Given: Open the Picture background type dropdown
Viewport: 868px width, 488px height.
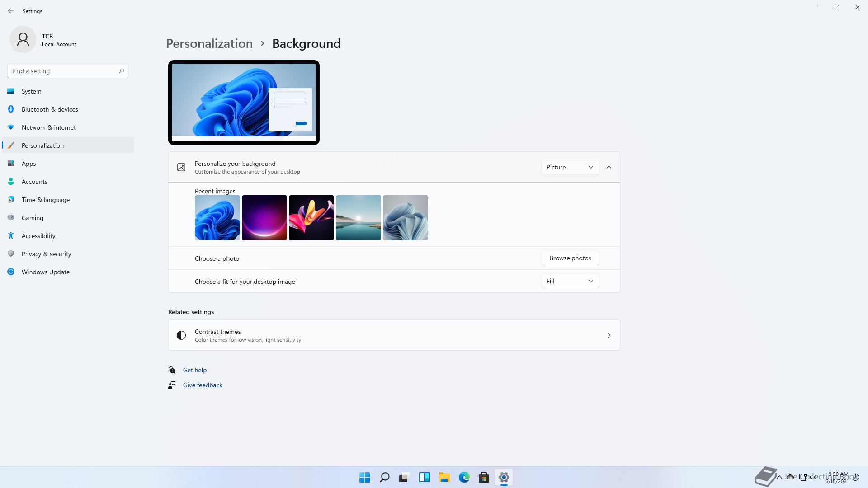Looking at the screenshot, I should coord(570,167).
